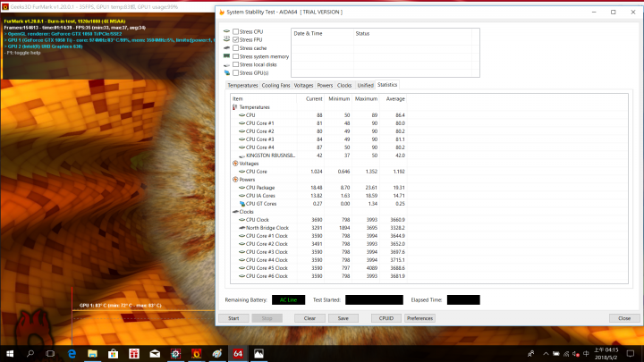
Task: Switch to FurMark via its taskbar icon
Action: click(x=196, y=353)
